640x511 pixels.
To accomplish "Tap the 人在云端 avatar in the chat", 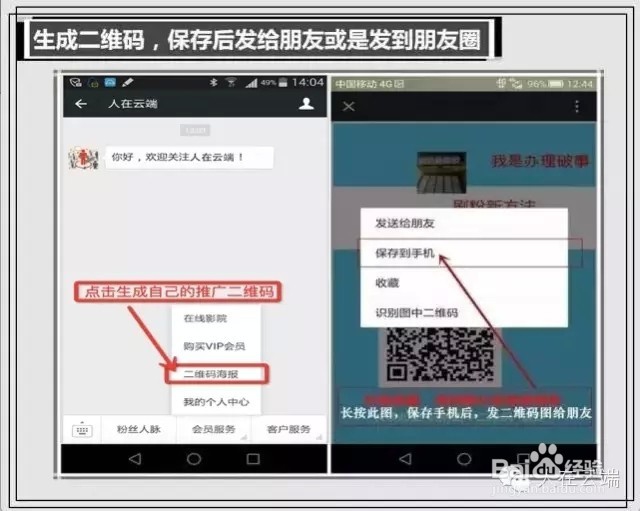I will (84, 158).
